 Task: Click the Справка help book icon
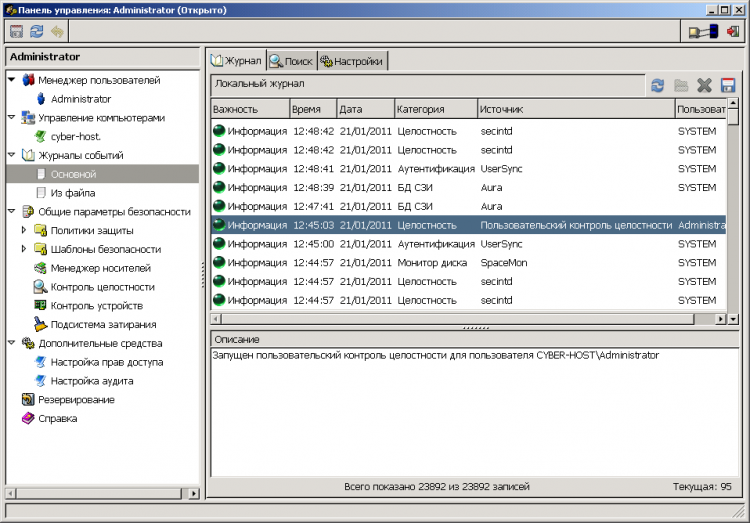tap(28, 418)
